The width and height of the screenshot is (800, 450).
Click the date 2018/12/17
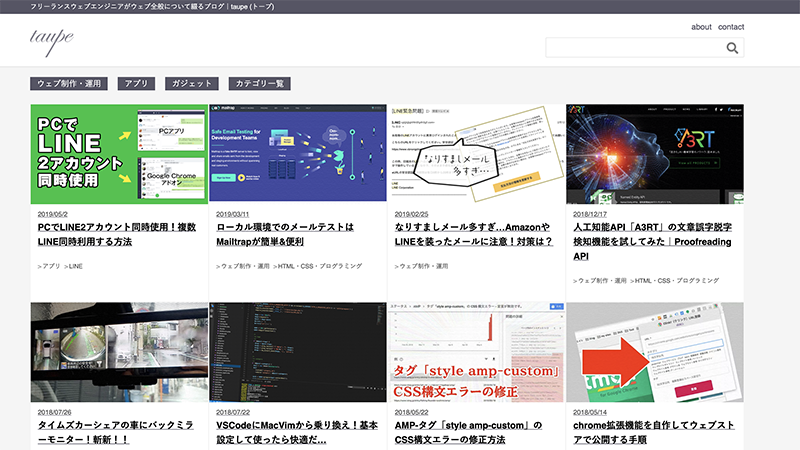pyautogui.click(x=590, y=214)
